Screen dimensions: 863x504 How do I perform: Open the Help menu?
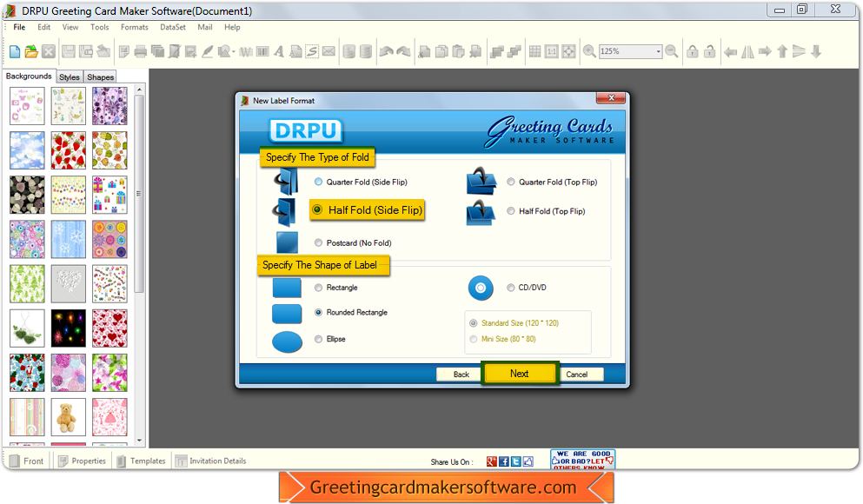click(x=232, y=27)
